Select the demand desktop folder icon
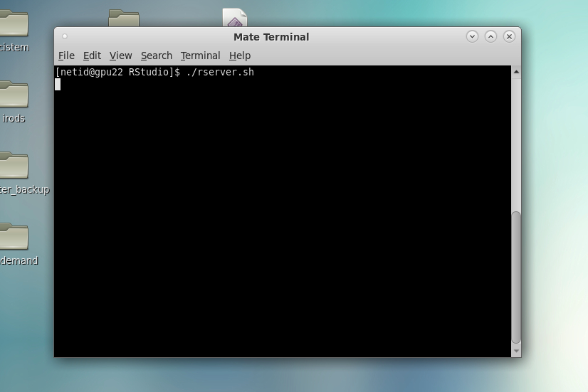 pyautogui.click(x=14, y=236)
